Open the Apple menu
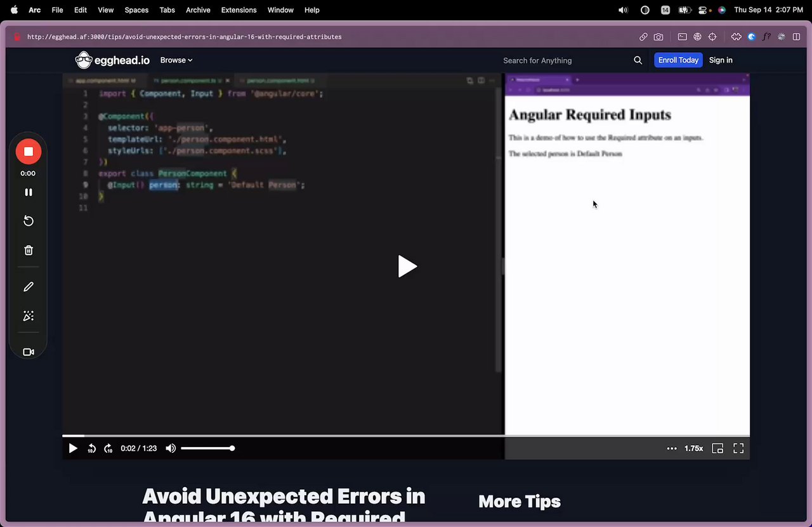This screenshot has height=527, width=812. pos(14,10)
